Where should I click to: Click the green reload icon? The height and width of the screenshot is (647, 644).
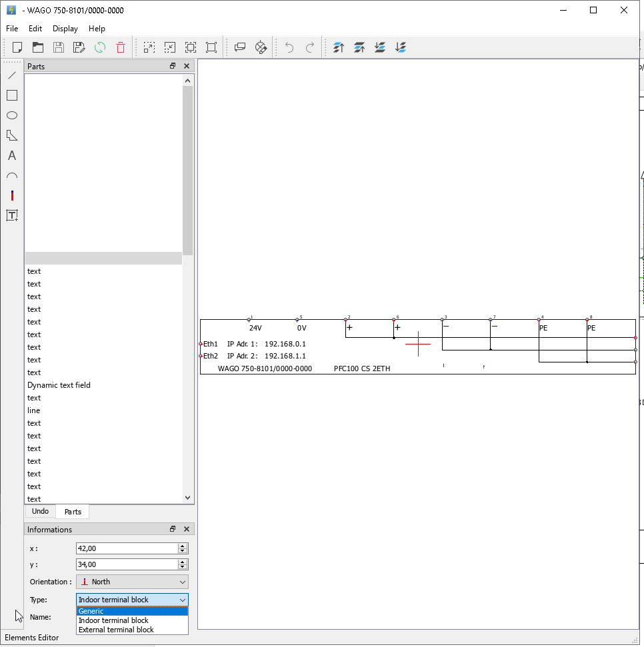pyautogui.click(x=100, y=47)
